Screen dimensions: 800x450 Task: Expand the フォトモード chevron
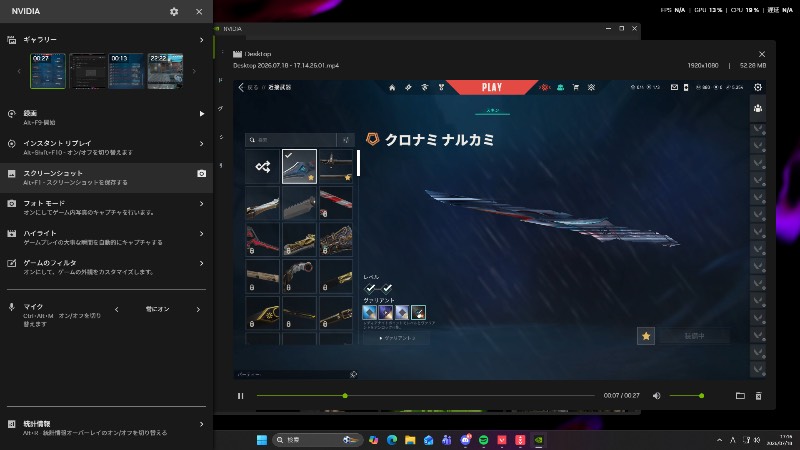(202, 204)
